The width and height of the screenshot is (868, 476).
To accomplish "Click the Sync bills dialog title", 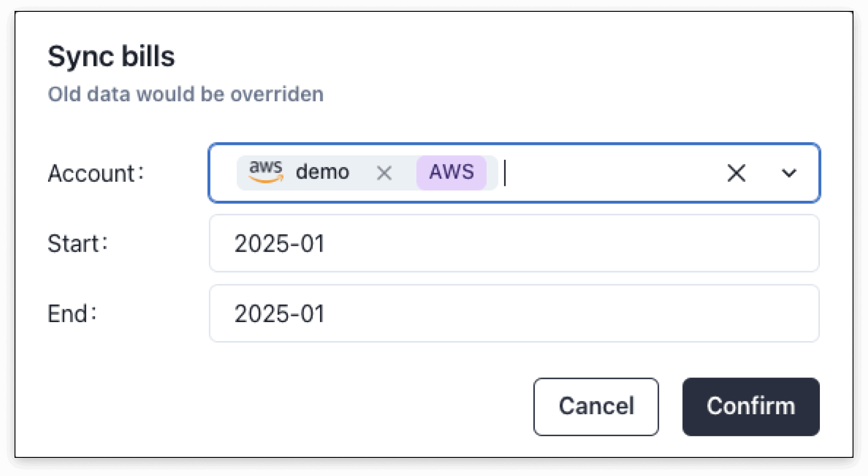I will coord(111,56).
